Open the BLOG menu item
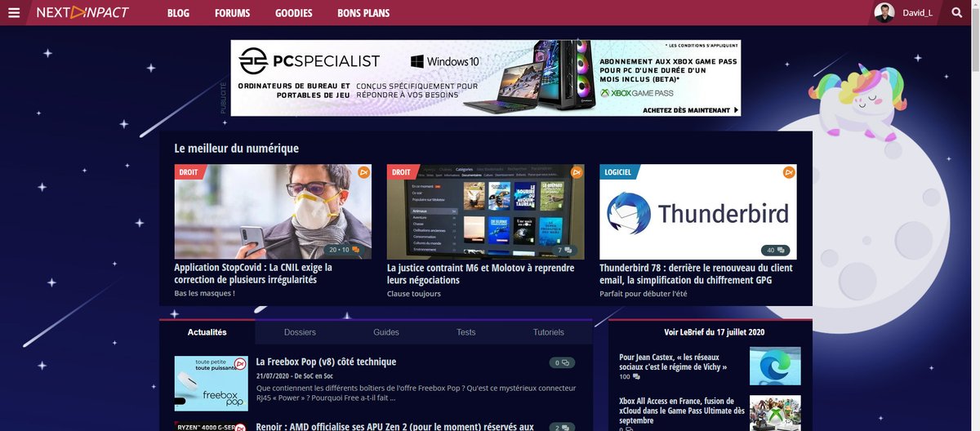980x431 pixels. click(x=179, y=13)
